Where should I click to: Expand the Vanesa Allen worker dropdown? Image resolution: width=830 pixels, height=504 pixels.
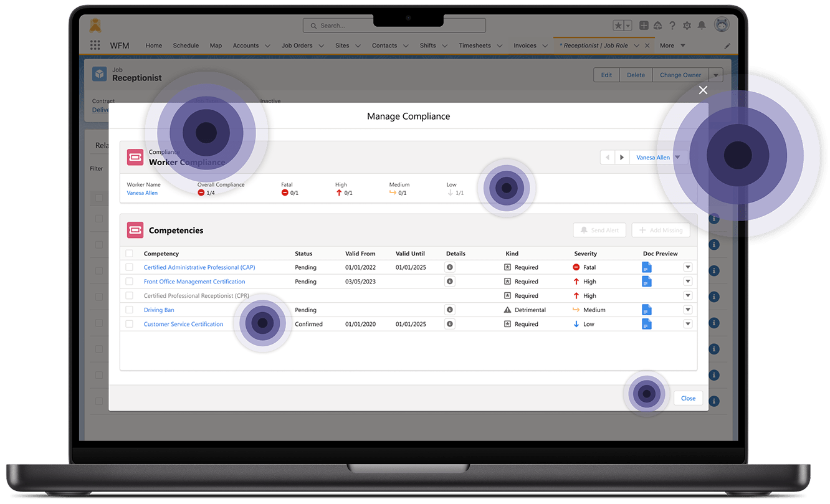point(677,158)
